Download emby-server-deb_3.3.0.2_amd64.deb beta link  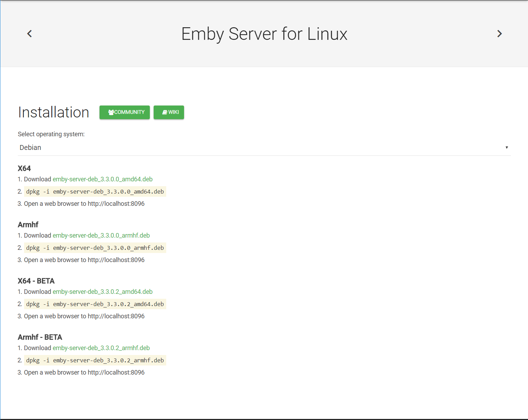103,292
